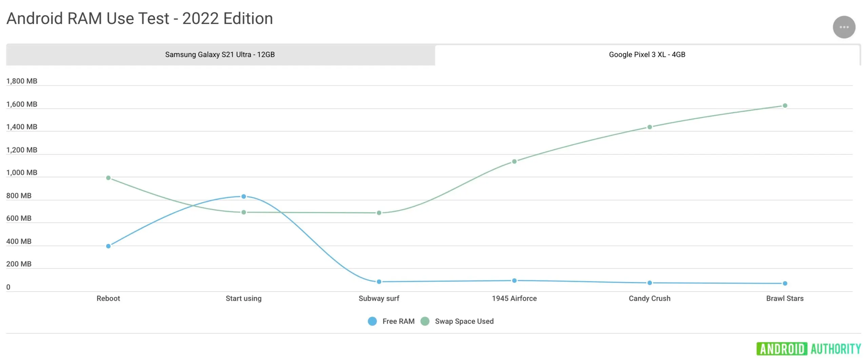Viewport: 868px width, 363px height.
Task: Click Swap Space point at Candy Crush
Action: point(650,127)
